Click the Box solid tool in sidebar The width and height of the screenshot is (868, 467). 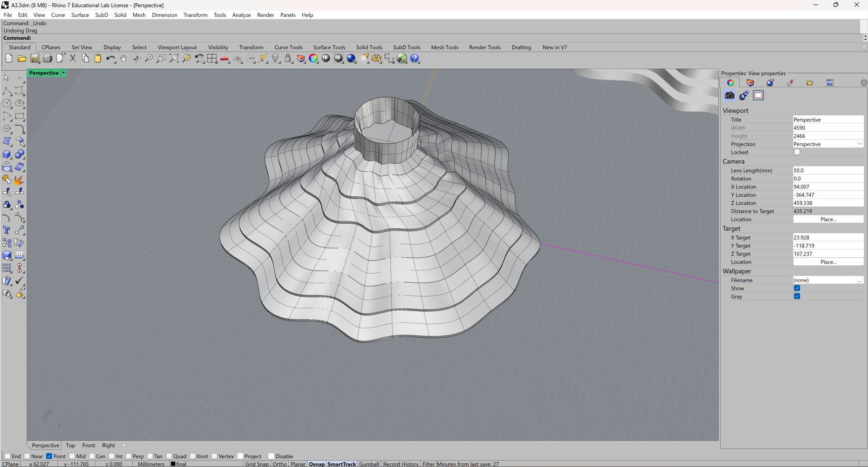[x=7, y=154]
